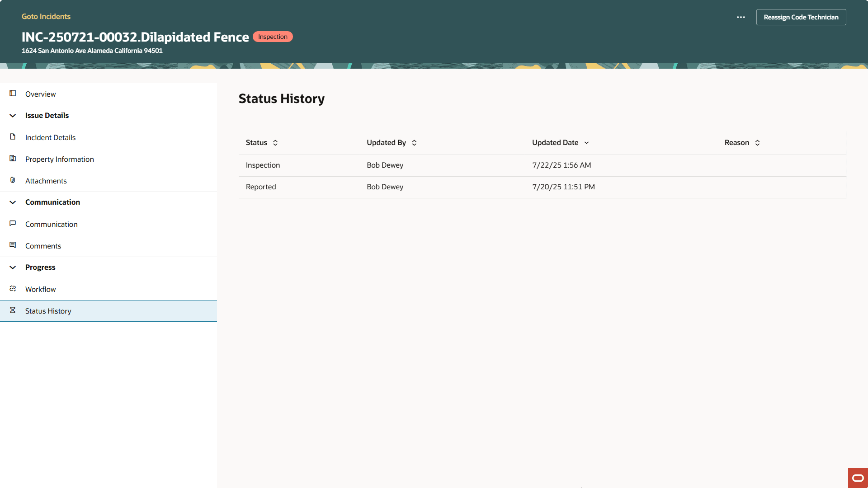868x488 pixels.
Task: Click the Incident Details document icon
Action: (x=13, y=137)
